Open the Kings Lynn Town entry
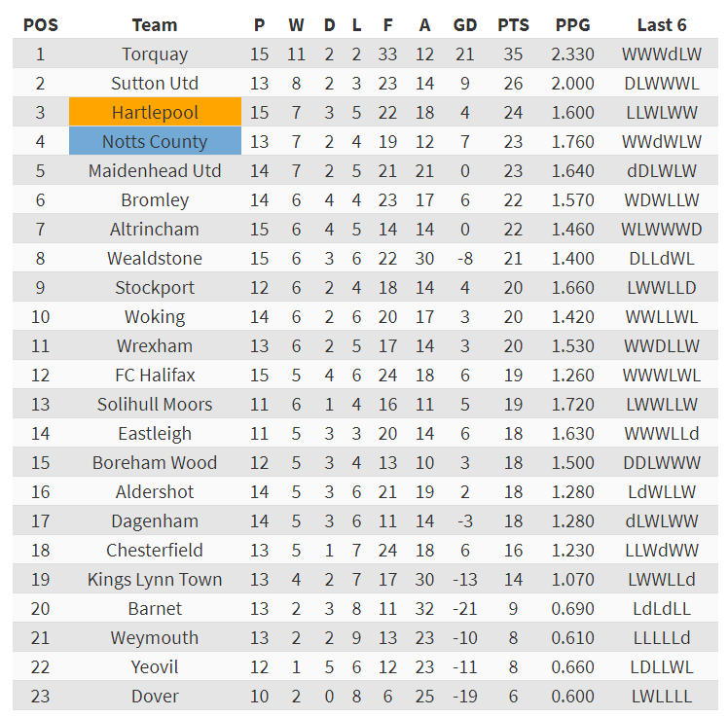The height and width of the screenshot is (717, 728). 155,580
